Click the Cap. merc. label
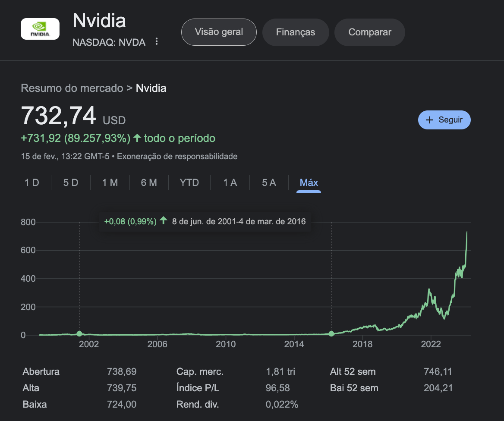 [200, 371]
